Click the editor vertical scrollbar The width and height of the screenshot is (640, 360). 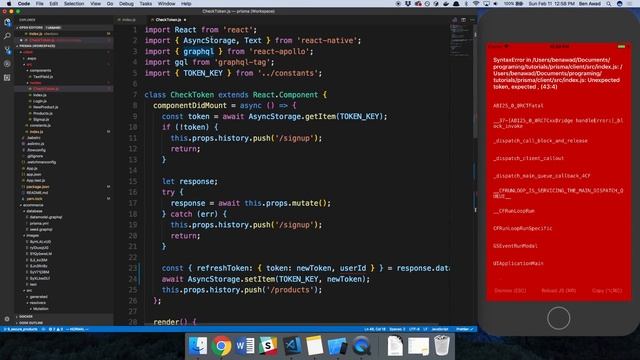[x=475, y=82]
